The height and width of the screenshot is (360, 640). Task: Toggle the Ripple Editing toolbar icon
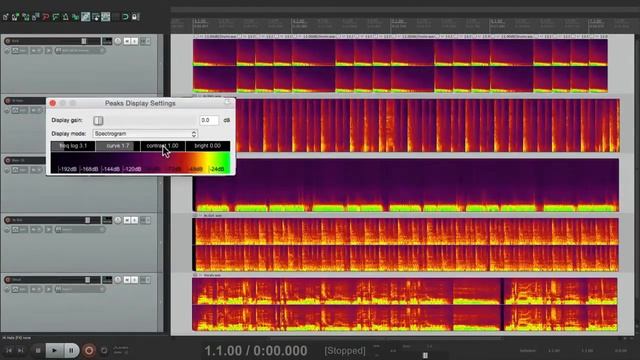[x=96, y=17]
